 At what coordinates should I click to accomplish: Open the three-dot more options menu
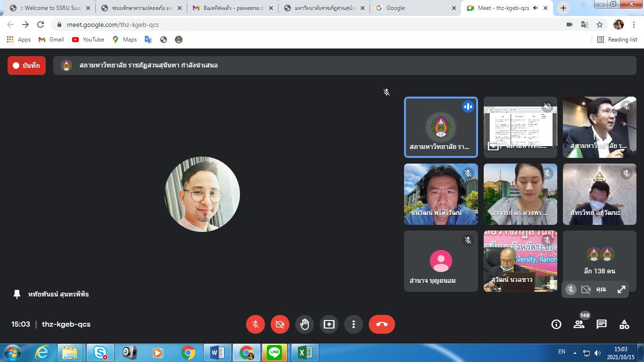[x=354, y=324]
